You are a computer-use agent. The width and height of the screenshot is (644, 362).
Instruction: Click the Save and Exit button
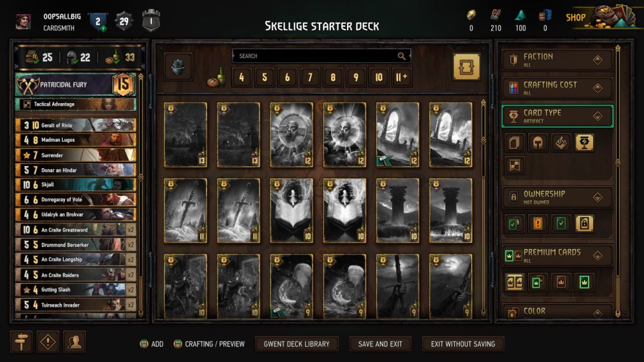[x=380, y=344]
